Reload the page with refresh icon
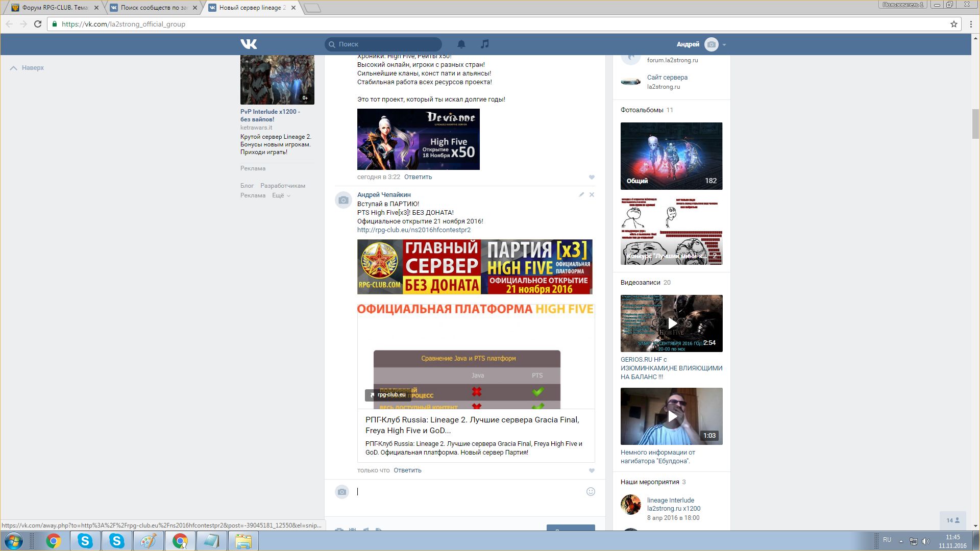 click(38, 24)
